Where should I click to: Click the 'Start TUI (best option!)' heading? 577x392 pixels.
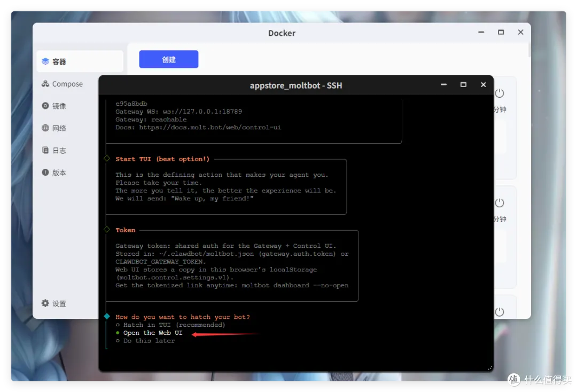162,159
